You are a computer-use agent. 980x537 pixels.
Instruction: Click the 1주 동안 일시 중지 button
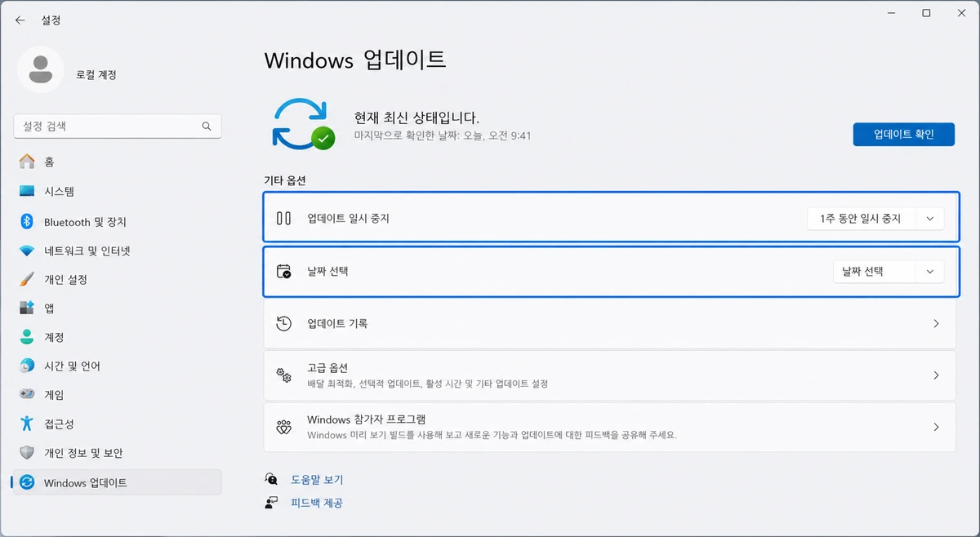[x=862, y=219]
